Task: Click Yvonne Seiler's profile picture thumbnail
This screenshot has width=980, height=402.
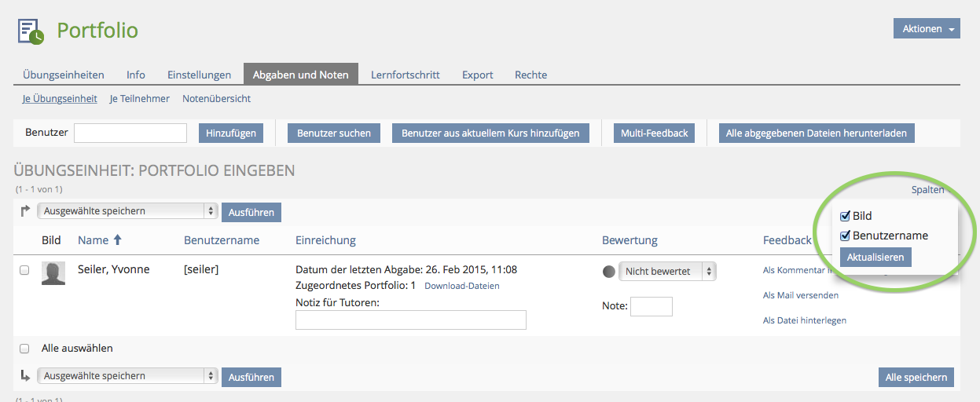Action: coord(53,273)
